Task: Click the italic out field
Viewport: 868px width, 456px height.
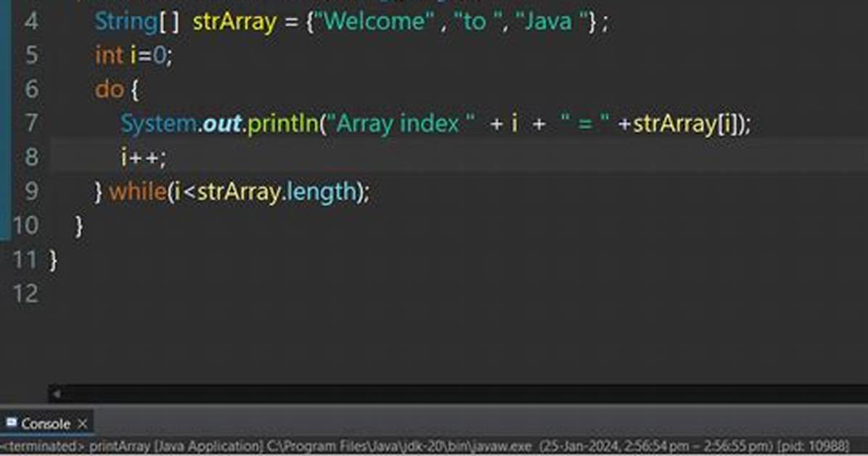Action: click(222, 123)
